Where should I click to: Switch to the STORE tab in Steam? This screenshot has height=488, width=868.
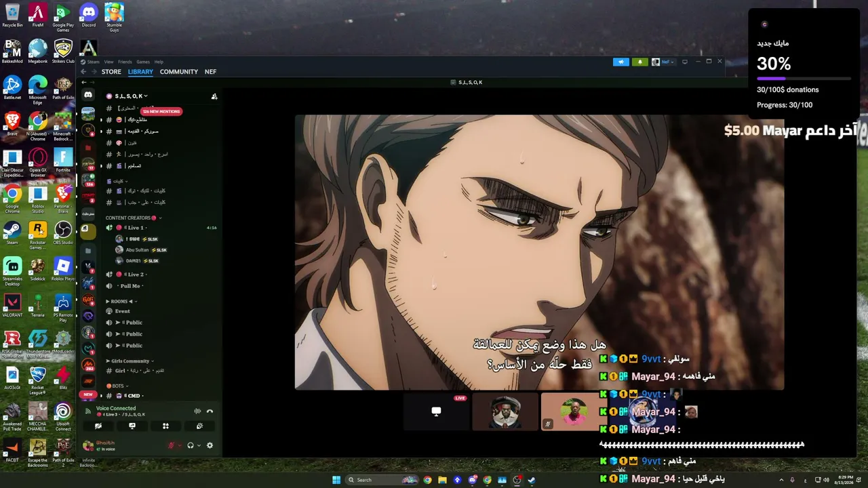pos(111,72)
